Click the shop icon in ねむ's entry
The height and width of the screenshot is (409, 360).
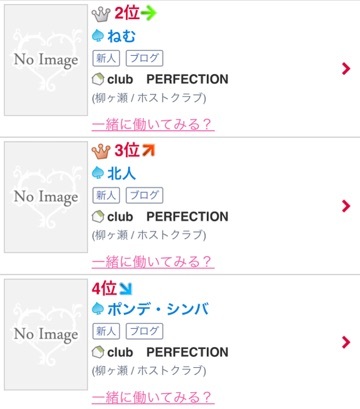tap(98, 79)
